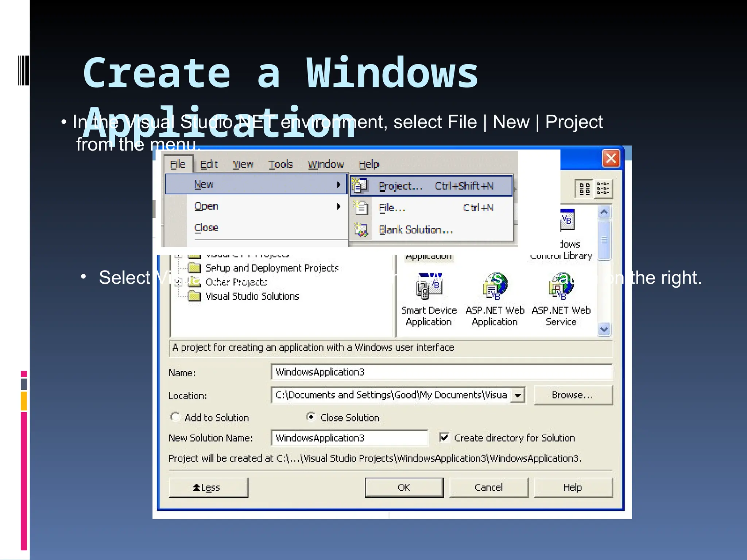Switch to large icons view
The image size is (747, 560).
pos(584,188)
